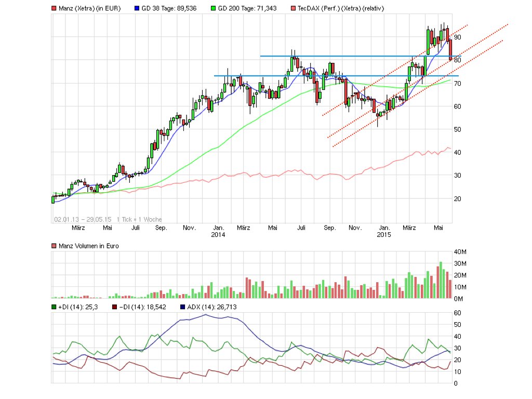The width and height of the screenshot is (532, 399).
Task: Click the price axis label "90"
Action: pos(458,37)
